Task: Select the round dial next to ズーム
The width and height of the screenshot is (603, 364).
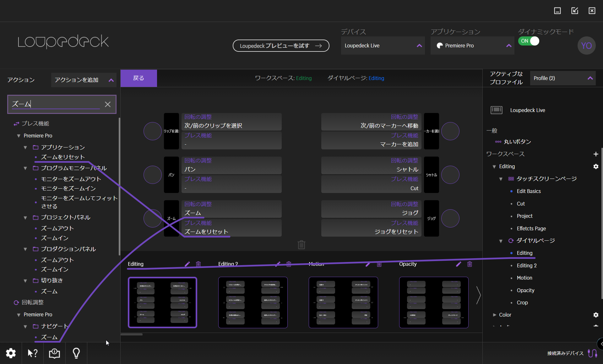Action: pyautogui.click(x=152, y=218)
